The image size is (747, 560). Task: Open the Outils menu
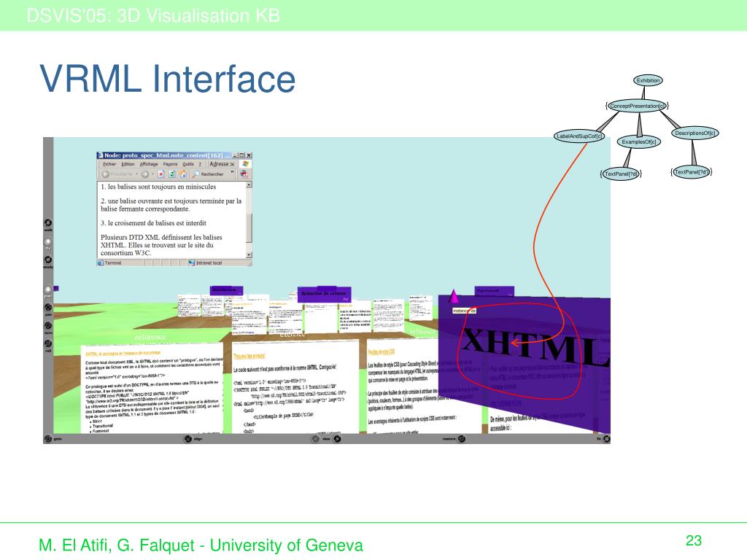pos(188,164)
